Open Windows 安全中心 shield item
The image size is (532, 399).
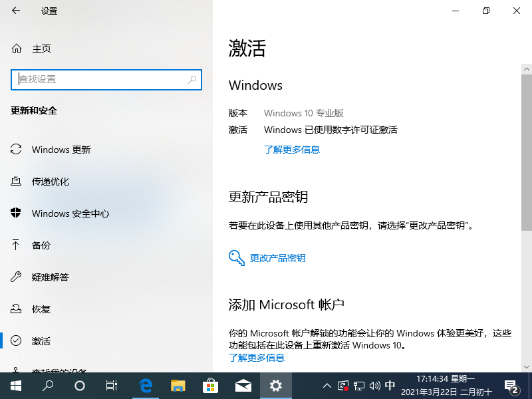pos(70,213)
